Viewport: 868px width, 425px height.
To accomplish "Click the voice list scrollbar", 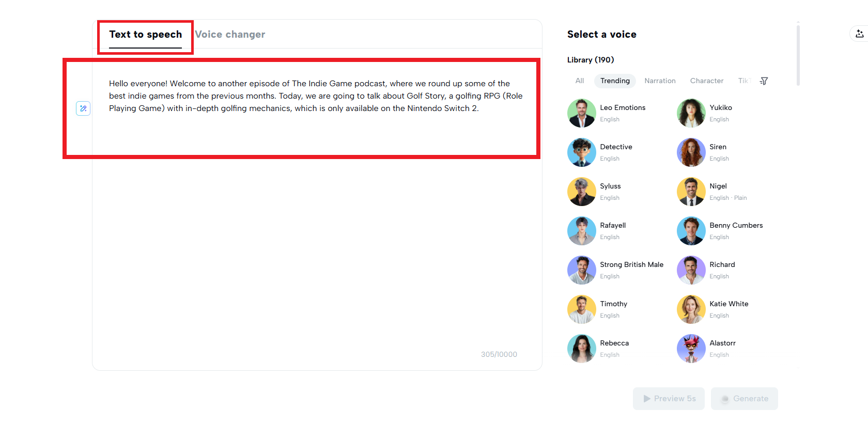I will [798, 54].
